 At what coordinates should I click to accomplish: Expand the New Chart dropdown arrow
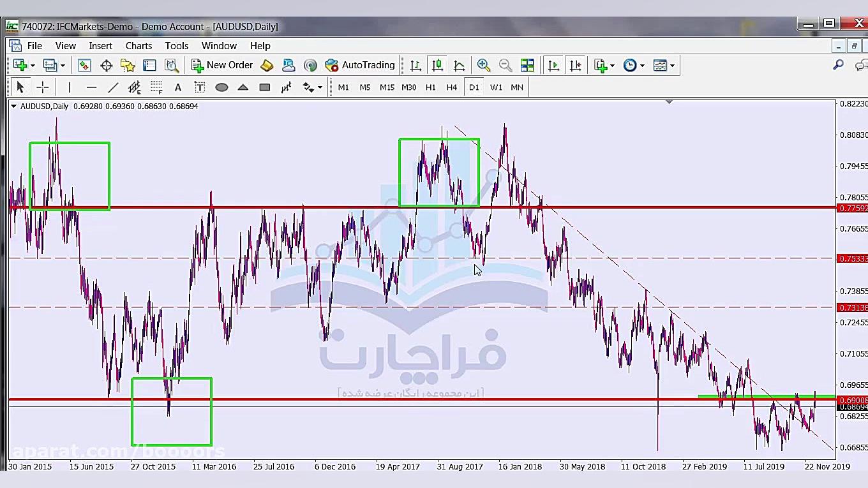[33, 66]
